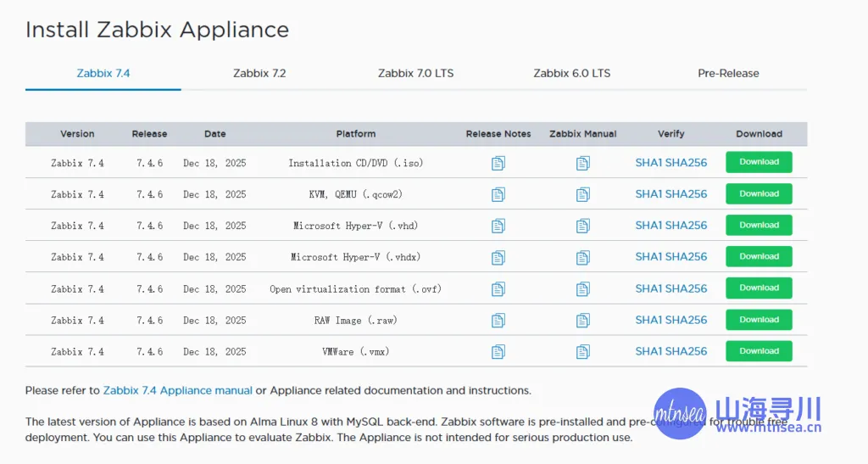The height and width of the screenshot is (464, 868).
Task: Download the Microsoft Hyper-V (.vhd) appliance
Action: pyautogui.click(x=759, y=226)
